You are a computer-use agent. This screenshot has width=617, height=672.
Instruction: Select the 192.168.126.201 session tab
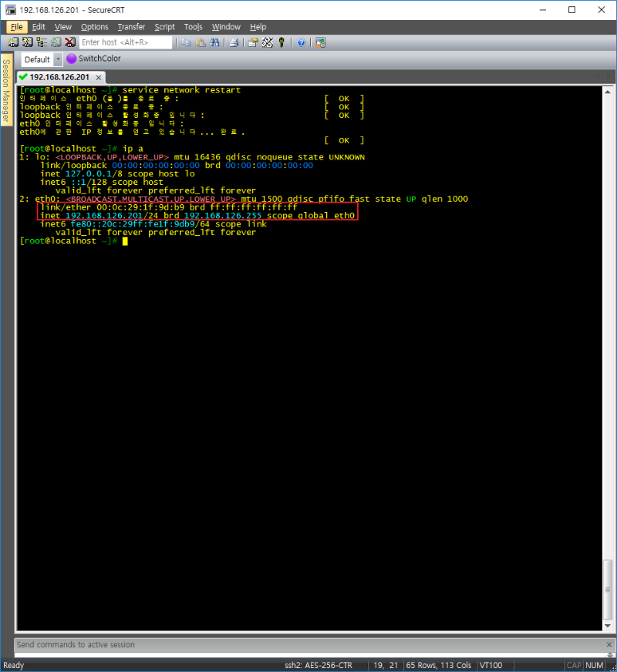59,77
